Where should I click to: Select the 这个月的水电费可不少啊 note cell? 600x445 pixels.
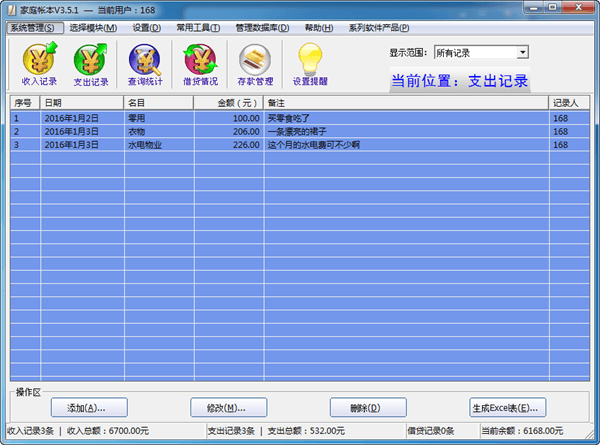[406, 145]
